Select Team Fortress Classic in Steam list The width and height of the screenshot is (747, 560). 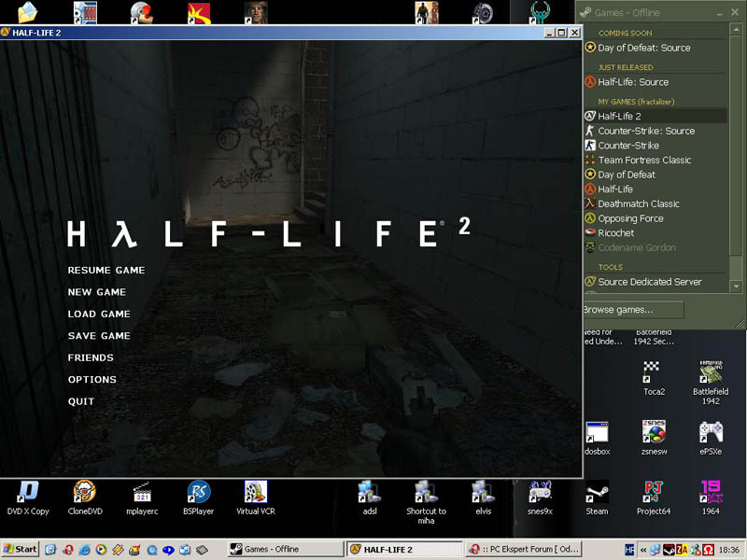(644, 161)
